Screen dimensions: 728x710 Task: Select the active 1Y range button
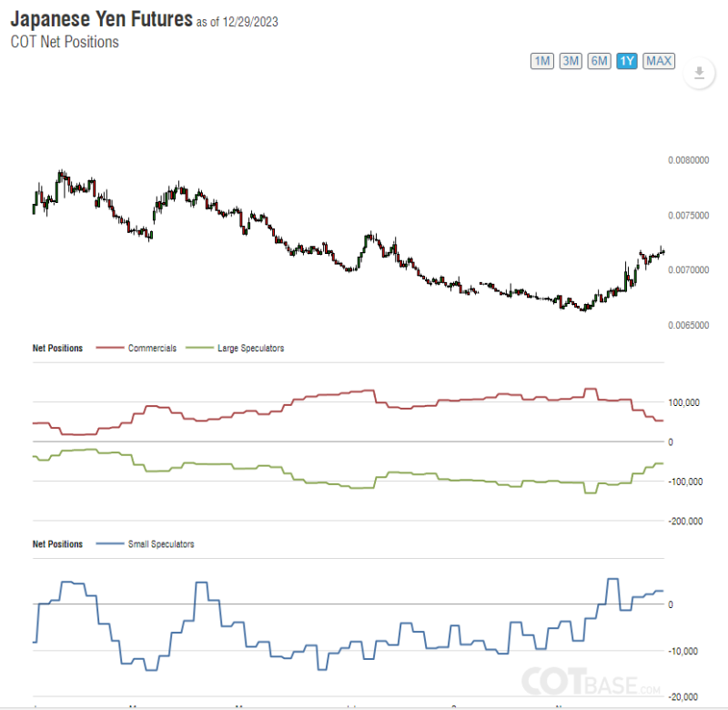626,61
